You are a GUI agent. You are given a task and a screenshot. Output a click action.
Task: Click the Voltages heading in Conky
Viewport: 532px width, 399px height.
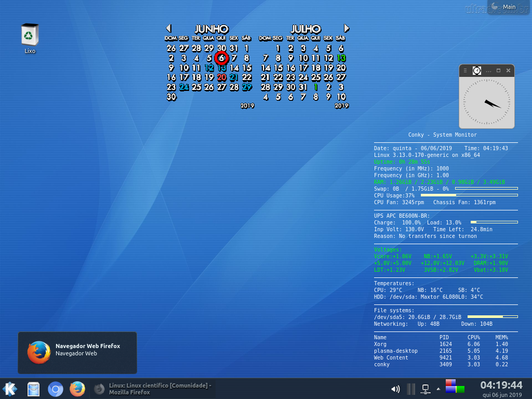tap(388, 249)
